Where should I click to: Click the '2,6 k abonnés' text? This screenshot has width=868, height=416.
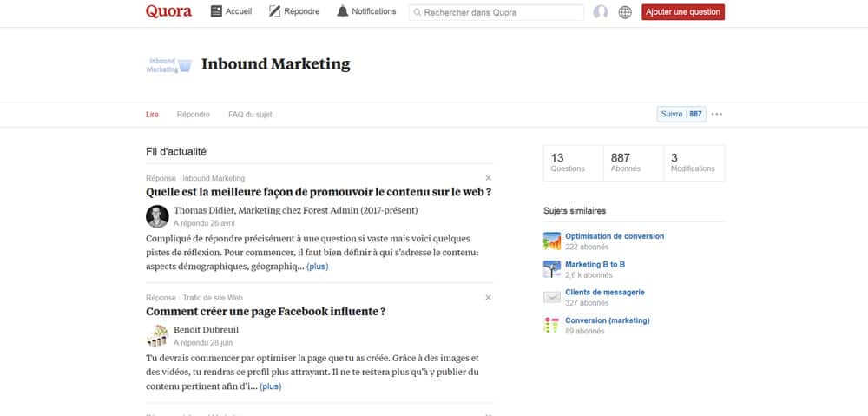pos(589,274)
